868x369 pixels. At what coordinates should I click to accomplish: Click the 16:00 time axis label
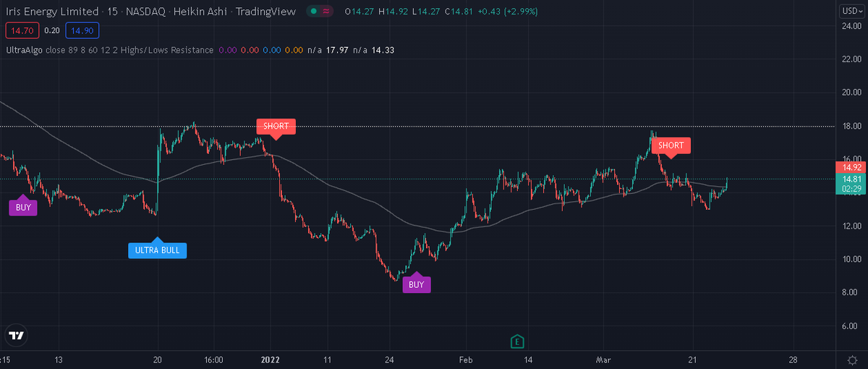tap(213, 360)
